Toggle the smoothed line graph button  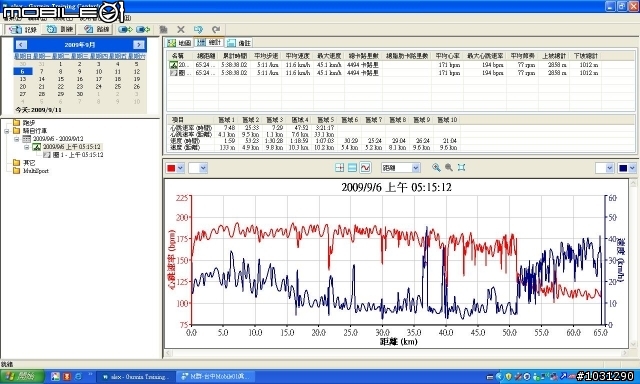point(365,168)
